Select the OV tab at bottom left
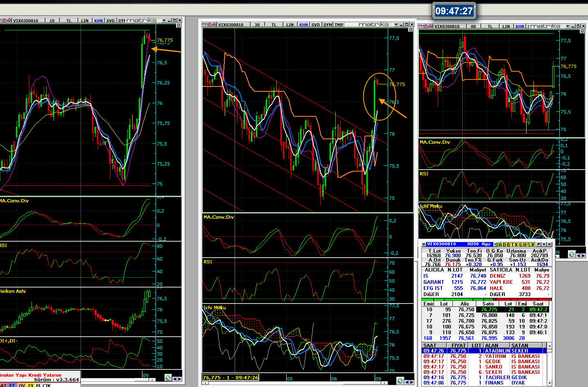 (x=22, y=385)
